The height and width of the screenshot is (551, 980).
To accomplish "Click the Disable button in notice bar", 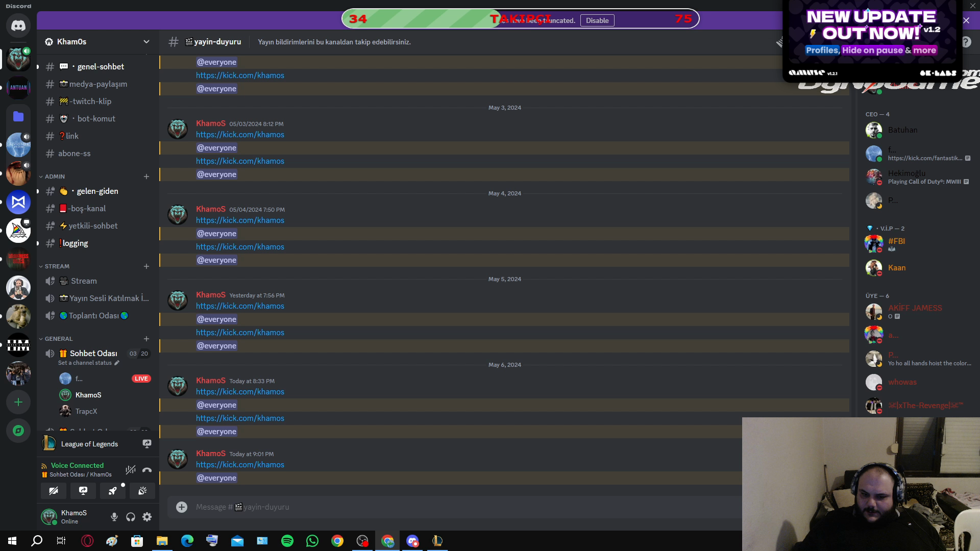I will click(x=597, y=20).
